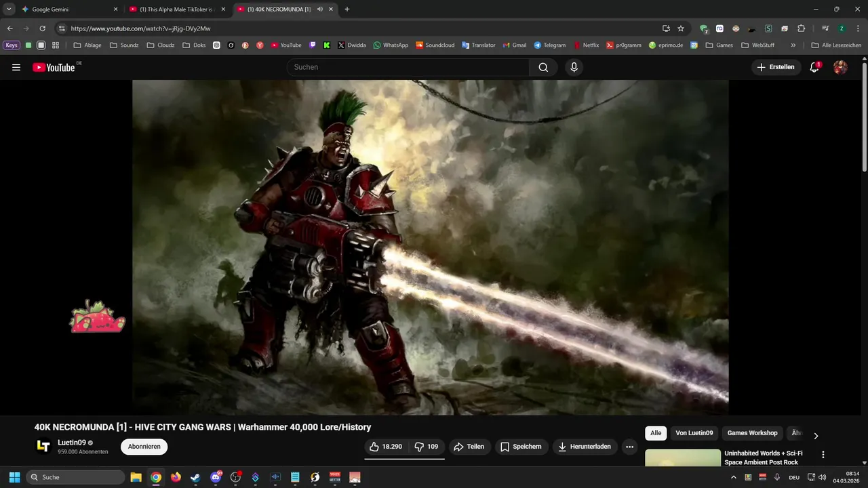Open the Soundz bookmarks folder
The image size is (868, 488).
[x=123, y=45]
